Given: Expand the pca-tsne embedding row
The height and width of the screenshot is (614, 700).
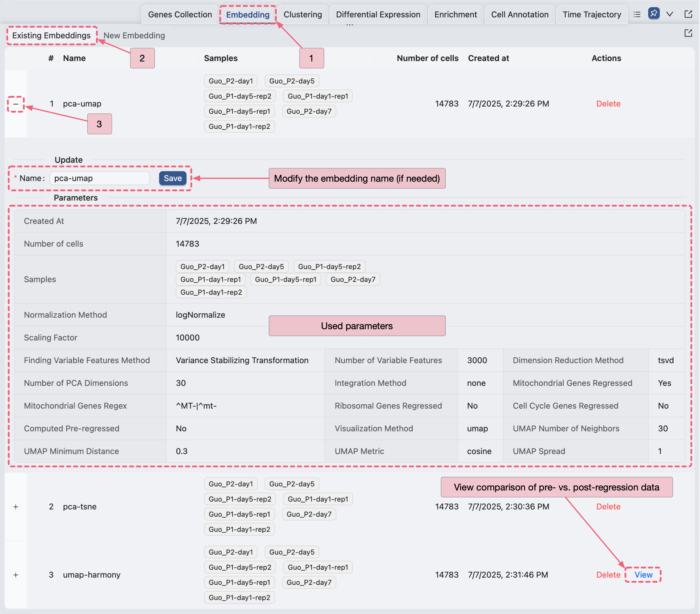Looking at the screenshot, I should [x=16, y=506].
